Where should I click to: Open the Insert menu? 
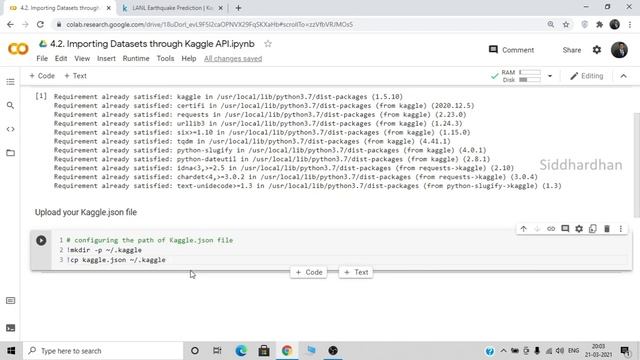point(106,58)
